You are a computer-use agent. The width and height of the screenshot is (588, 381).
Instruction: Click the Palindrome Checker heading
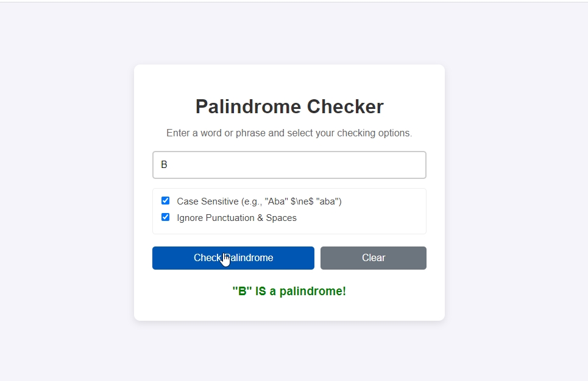(x=289, y=107)
